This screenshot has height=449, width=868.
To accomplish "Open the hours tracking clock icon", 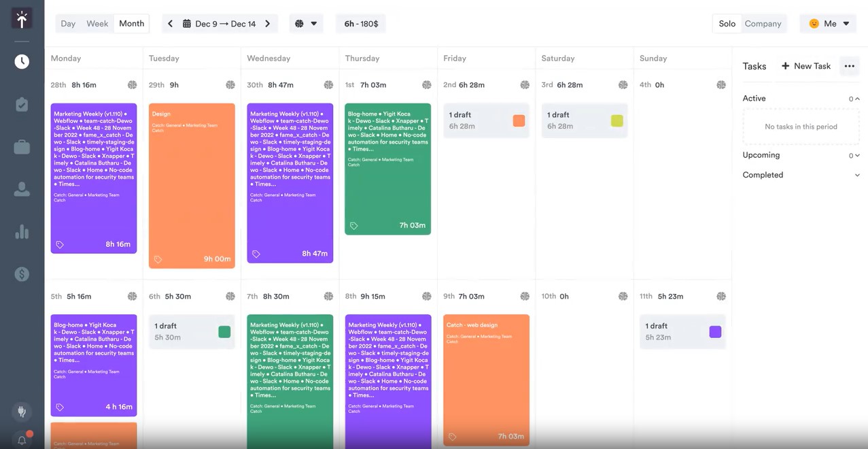I will (x=21, y=61).
